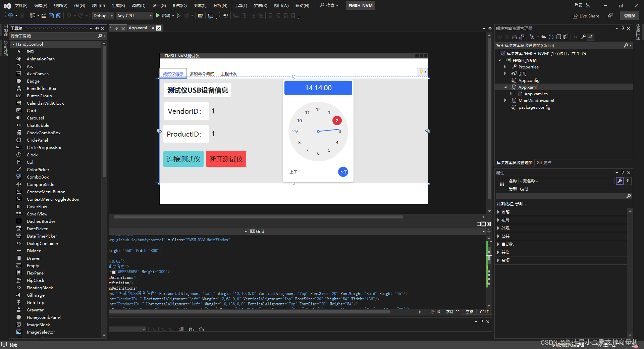Open the Any CPU platform dropdown
This screenshot has height=349, width=644.
pyautogui.click(x=134, y=16)
